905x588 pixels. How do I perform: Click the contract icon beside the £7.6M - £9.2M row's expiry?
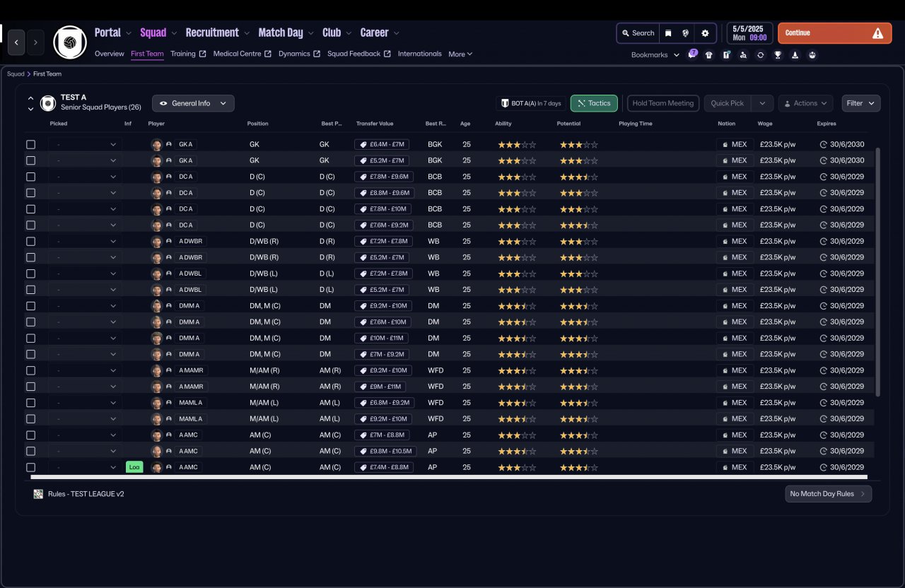823,225
